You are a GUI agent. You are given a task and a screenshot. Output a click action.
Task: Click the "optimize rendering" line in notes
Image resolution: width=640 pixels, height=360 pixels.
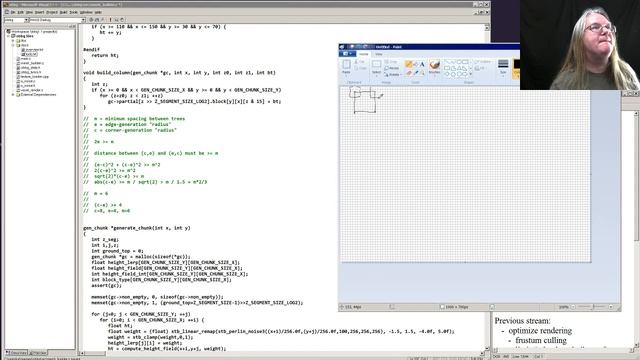[540, 331]
